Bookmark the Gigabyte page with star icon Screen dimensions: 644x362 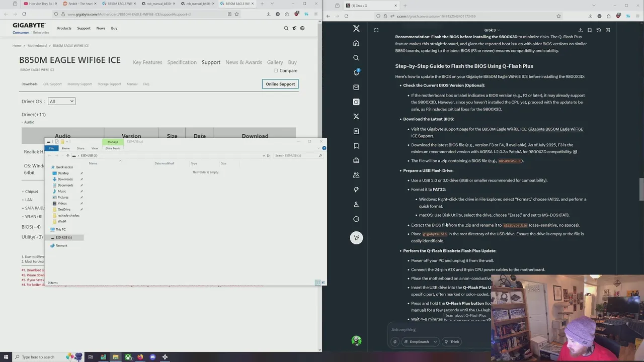(x=236, y=14)
